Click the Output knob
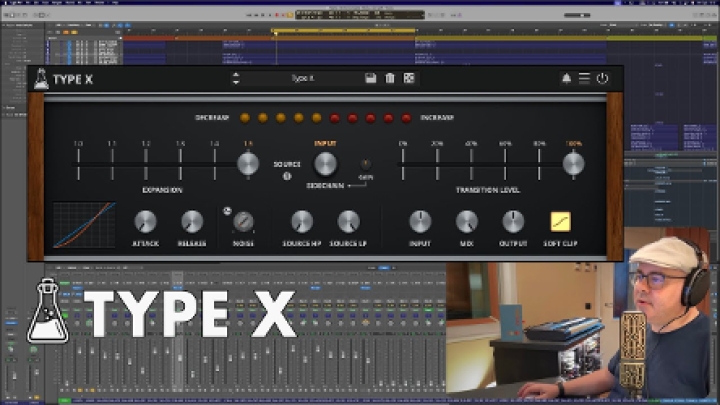 (513, 222)
